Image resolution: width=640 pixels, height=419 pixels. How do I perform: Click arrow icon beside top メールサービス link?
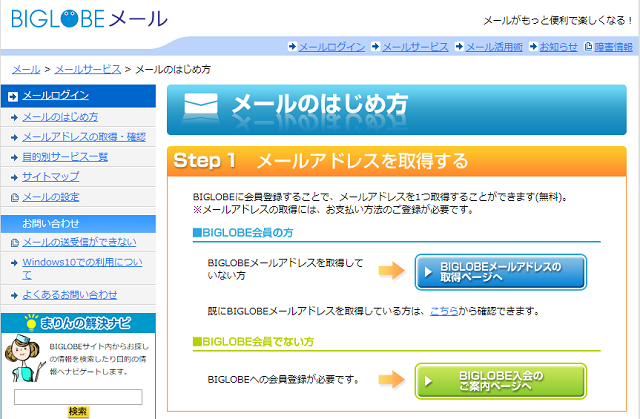point(375,47)
